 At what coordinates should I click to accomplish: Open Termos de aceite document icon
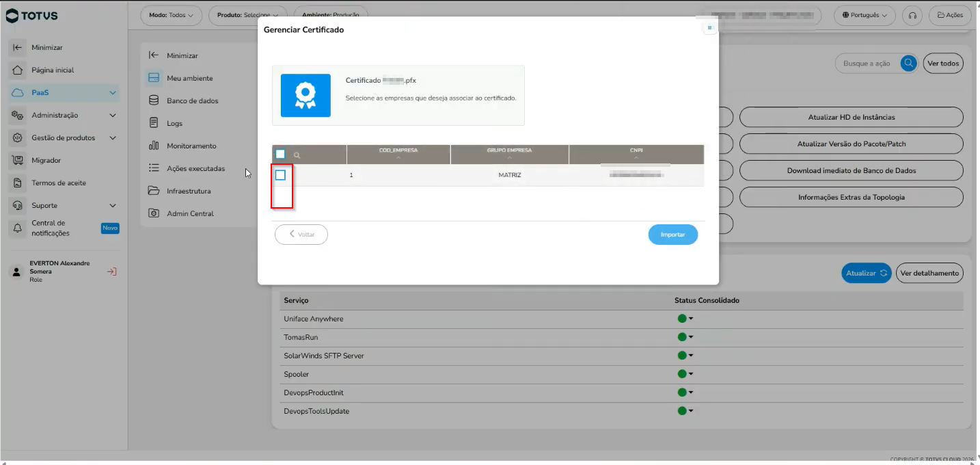(x=18, y=183)
